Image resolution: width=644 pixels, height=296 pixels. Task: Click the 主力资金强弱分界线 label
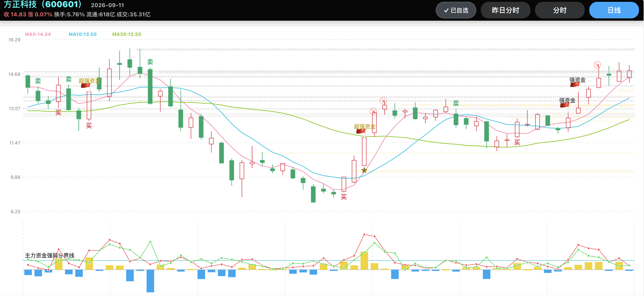click(49, 256)
